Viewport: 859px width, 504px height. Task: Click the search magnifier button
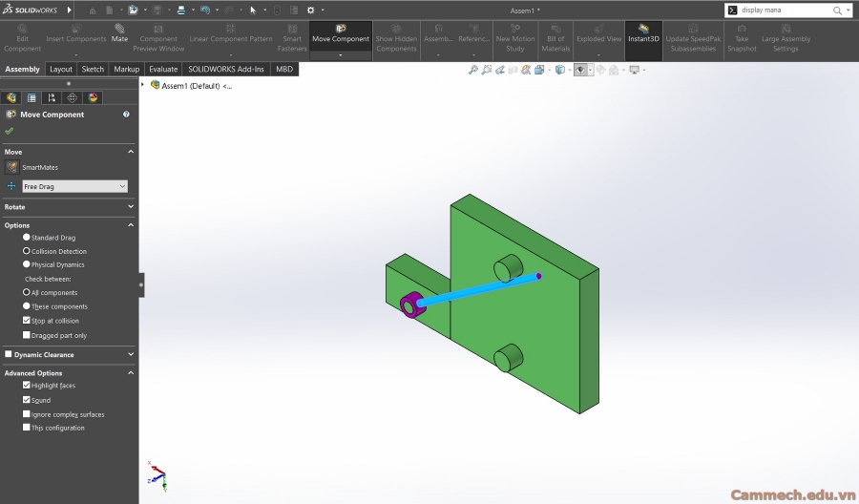point(837,10)
